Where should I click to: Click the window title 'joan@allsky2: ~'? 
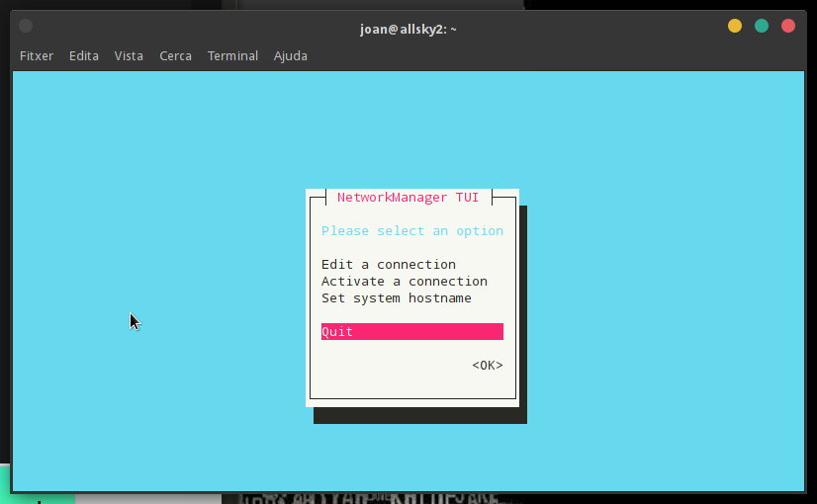pos(408,30)
